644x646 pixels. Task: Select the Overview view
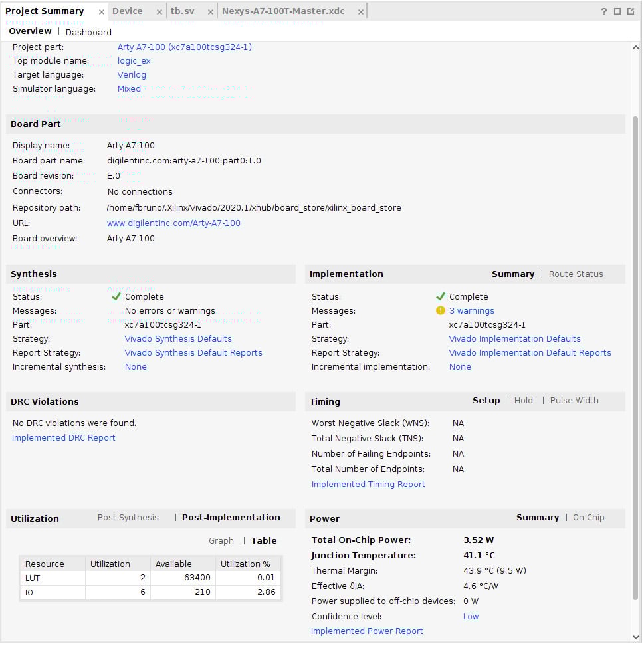click(30, 31)
